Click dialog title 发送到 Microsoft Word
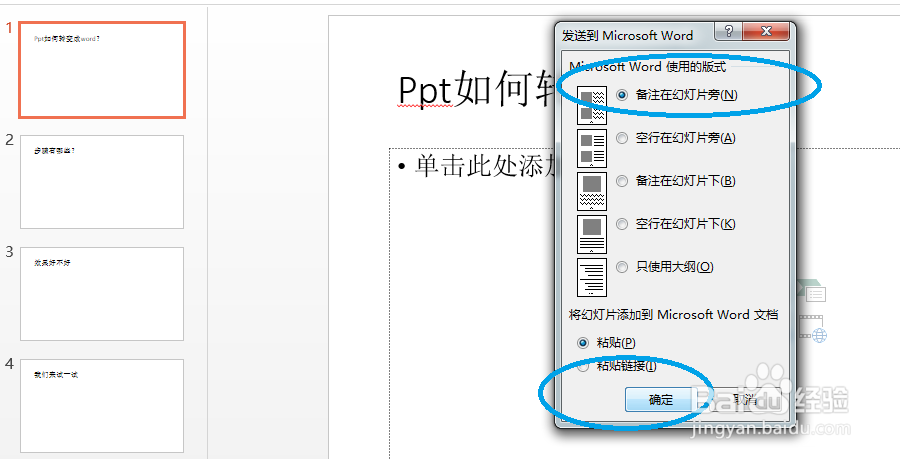The height and width of the screenshot is (459, 900). (627, 36)
